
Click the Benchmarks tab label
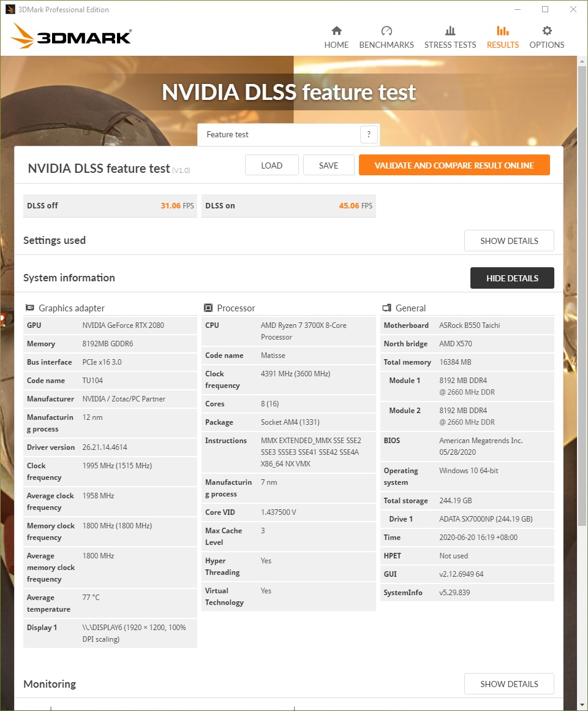386,45
